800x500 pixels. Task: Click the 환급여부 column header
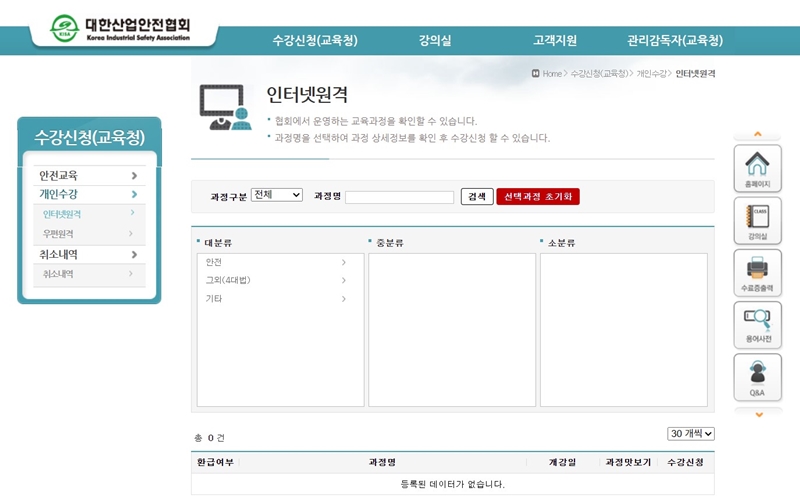click(215, 462)
